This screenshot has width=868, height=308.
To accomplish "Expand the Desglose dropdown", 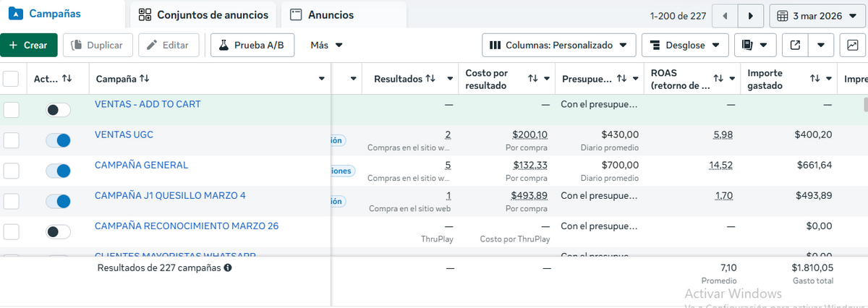I will coord(684,45).
